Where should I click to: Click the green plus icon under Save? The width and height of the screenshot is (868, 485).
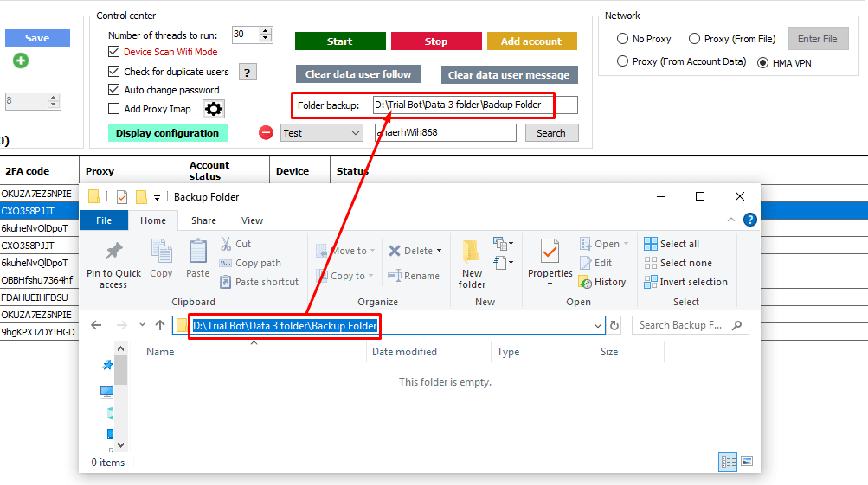tap(21, 61)
